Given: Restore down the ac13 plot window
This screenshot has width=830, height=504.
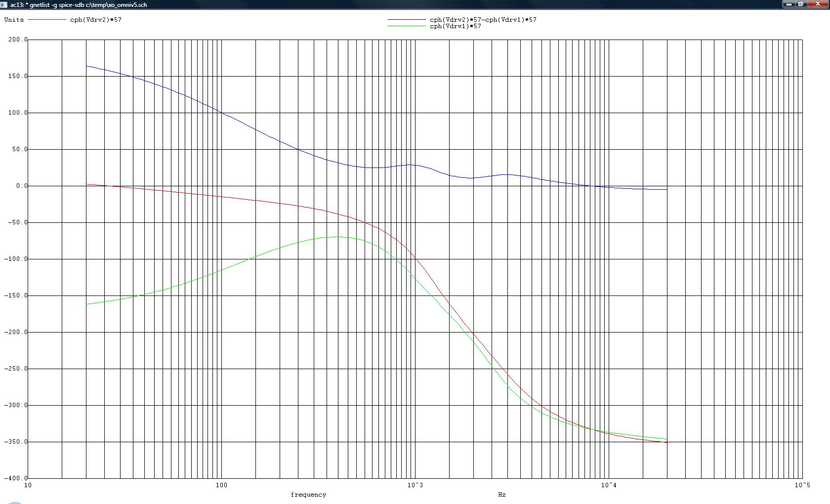Looking at the screenshot, I should coord(801,4).
